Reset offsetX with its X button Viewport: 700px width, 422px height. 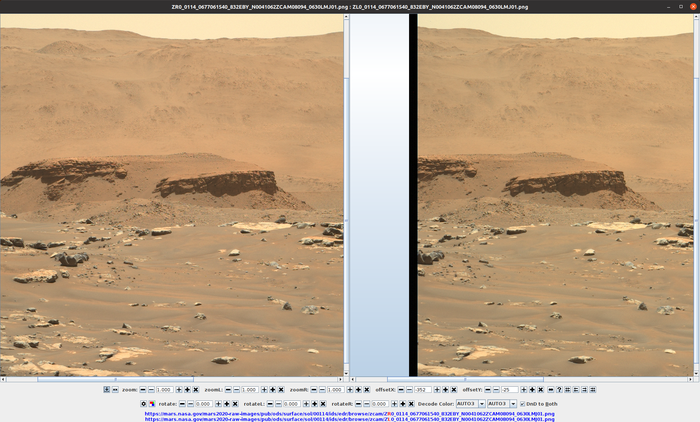pos(454,390)
